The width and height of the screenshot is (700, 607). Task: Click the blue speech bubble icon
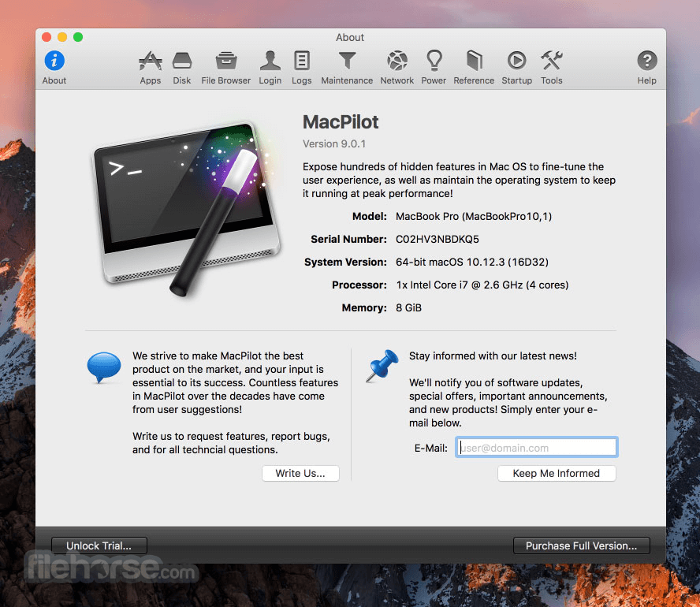click(104, 367)
